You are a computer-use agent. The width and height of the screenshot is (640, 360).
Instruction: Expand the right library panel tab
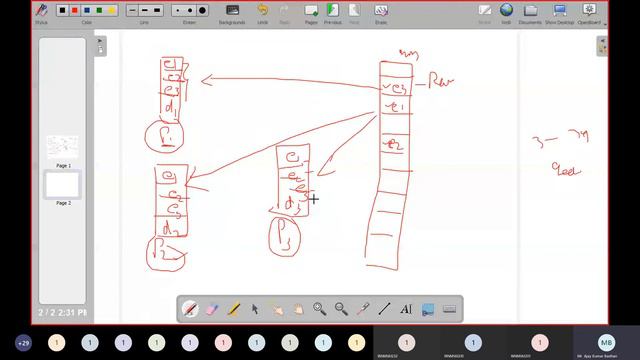602,46
